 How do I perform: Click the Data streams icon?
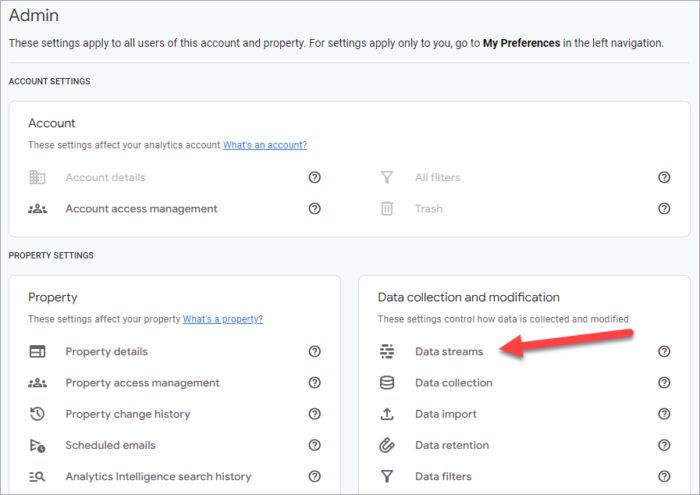387,352
